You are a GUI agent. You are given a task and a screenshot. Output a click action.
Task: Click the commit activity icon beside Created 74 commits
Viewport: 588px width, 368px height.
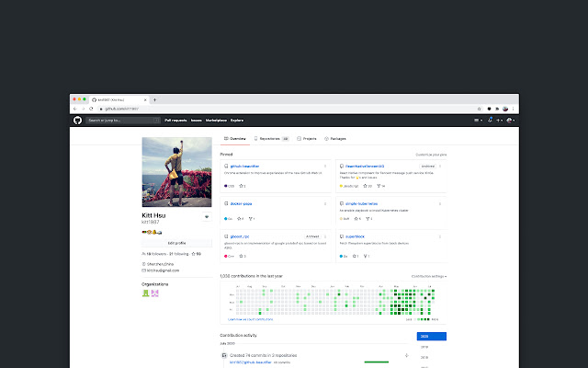(224, 355)
